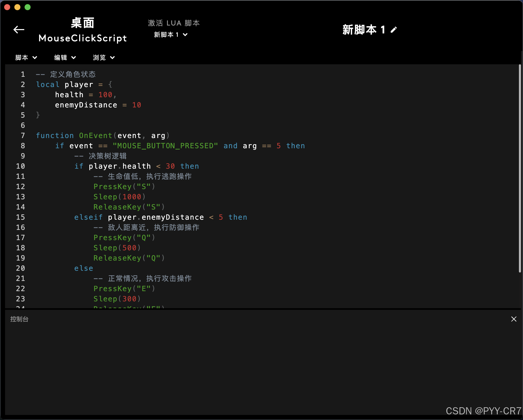Click the 控制台 panel header label
Screen dimensions: 523x420
coord(19,319)
